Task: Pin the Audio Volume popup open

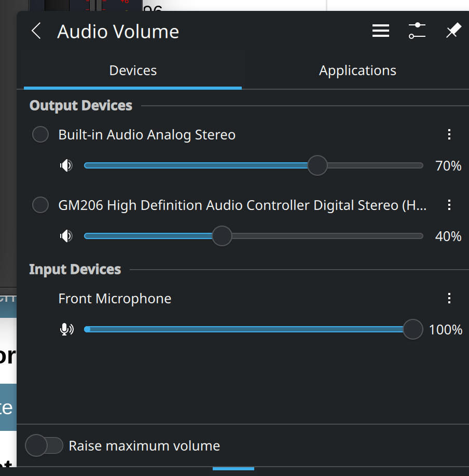Action: point(453,31)
